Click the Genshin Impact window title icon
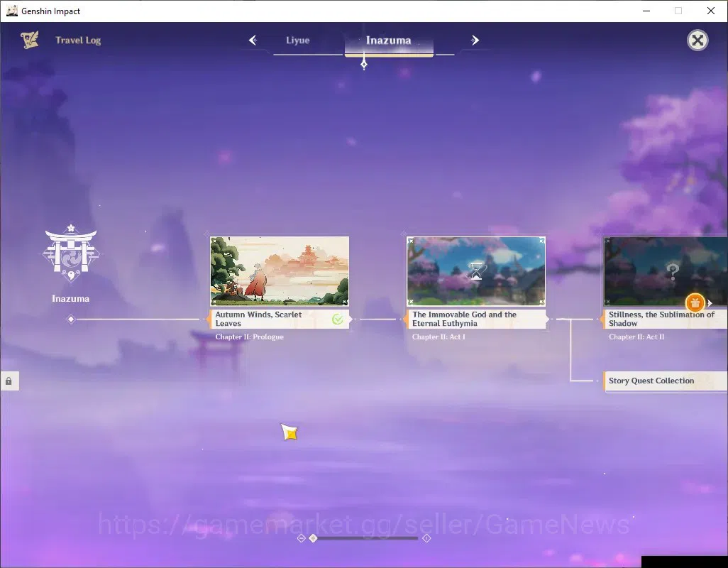The height and width of the screenshot is (568, 728). point(11,11)
